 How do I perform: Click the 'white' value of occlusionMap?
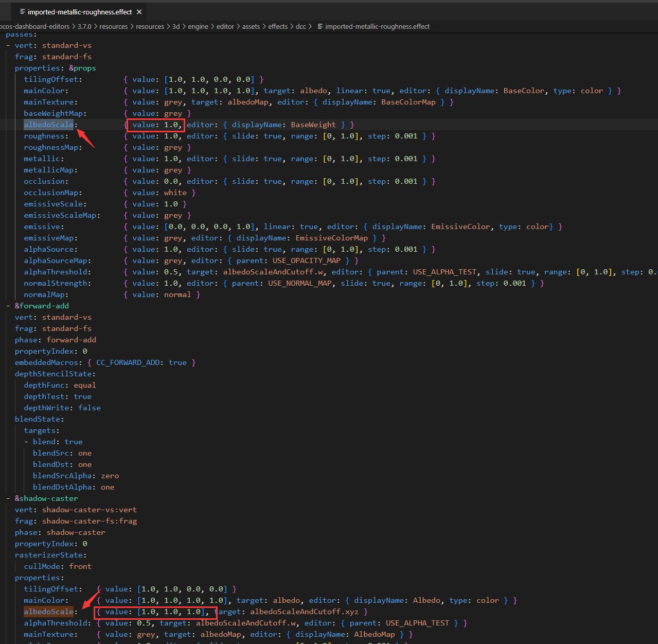(175, 193)
